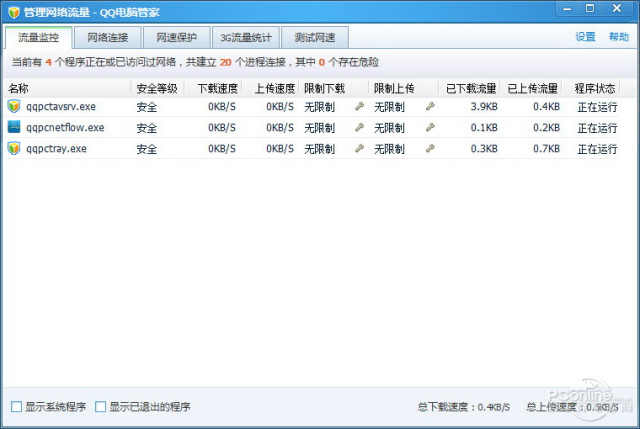Image resolution: width=640 pixels, height=429 pixels.
Task: Click the program count summary line
Action: pos(195,62)
